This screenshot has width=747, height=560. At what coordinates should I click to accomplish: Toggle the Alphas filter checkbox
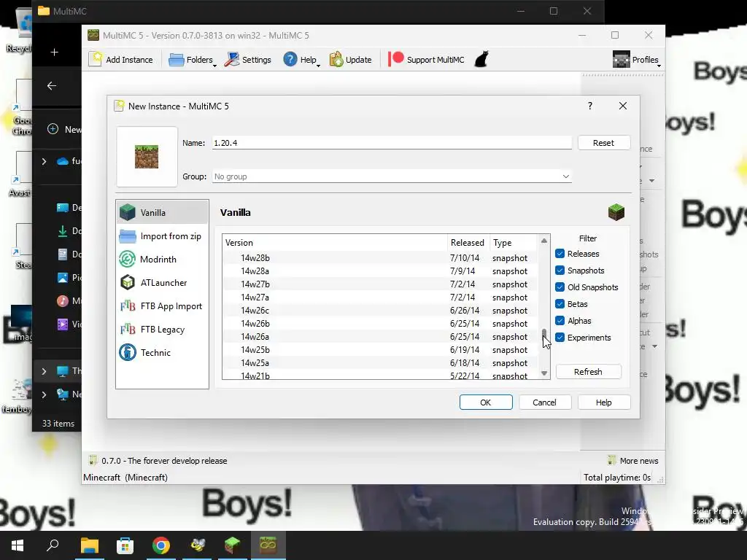pyautogui.click(x=560, y=321)
